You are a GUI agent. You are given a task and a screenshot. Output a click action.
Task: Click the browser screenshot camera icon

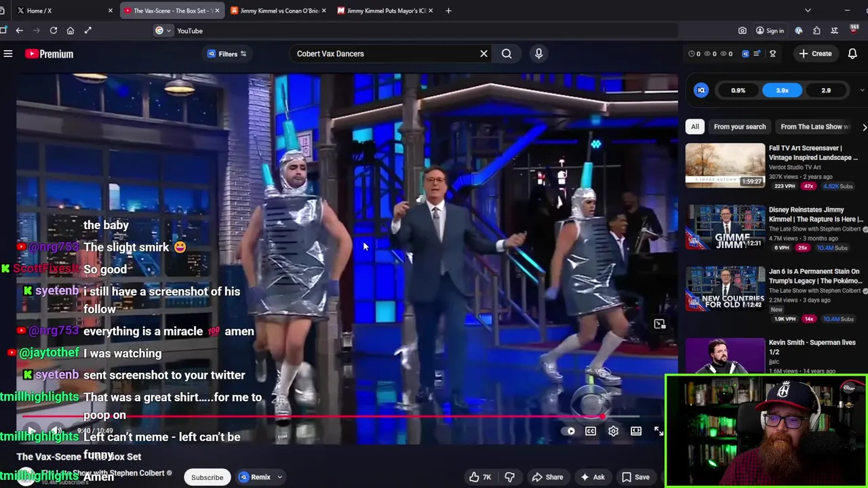coord(743,30)
